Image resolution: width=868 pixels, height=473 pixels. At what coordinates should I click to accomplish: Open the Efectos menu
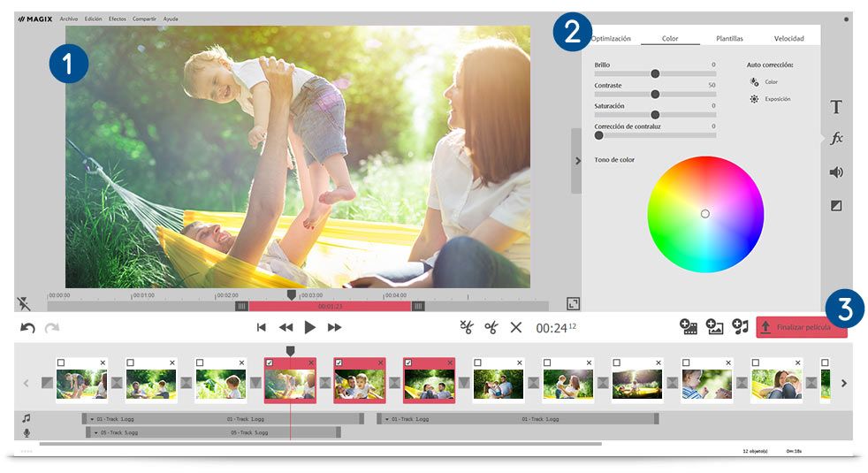coord(118,19)
